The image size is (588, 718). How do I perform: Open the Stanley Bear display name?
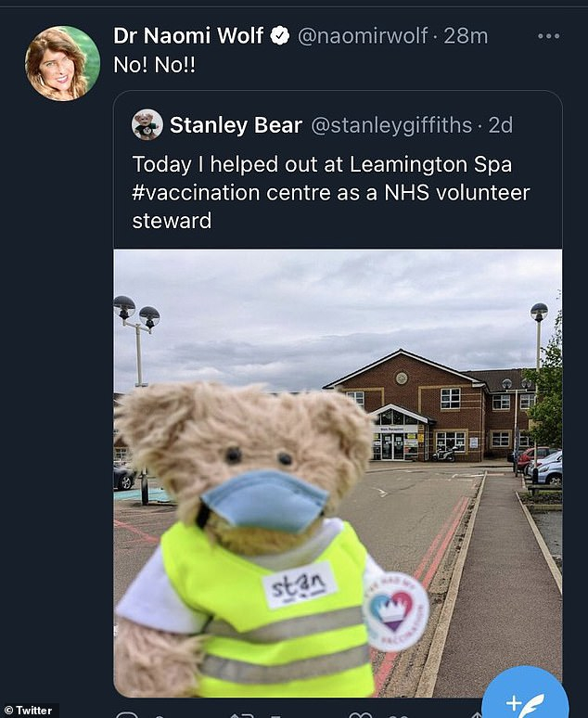(x=236, y=124)
